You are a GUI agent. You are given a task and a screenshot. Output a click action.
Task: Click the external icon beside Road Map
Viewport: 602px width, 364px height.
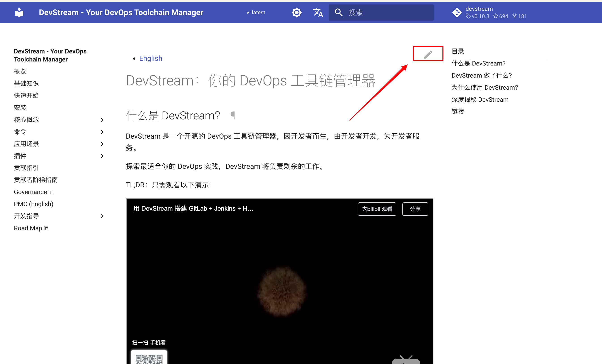pos(46,228)
